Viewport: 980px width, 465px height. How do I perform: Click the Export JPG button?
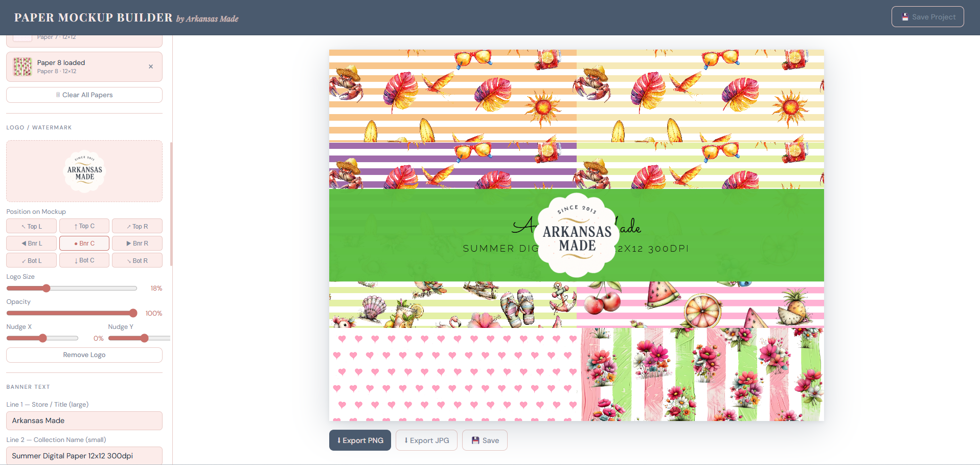pyautogui.click(x=426, y=440)
